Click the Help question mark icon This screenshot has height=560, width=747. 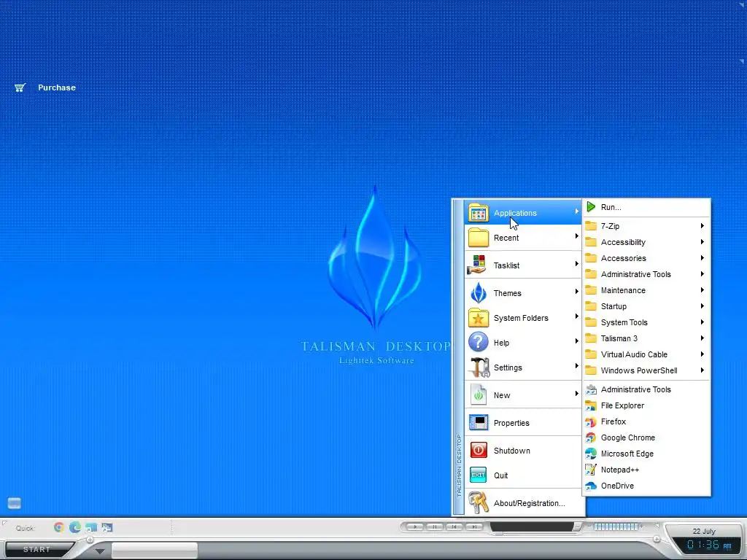479,343
